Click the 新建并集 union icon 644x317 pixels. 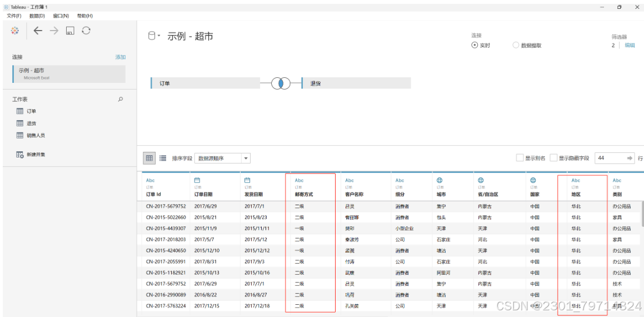pyautogui.click(x=19, y=155)
